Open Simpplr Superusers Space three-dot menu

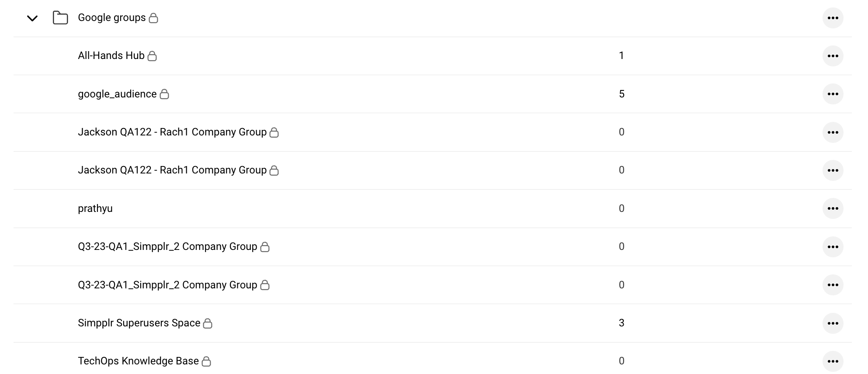(x=833, y=323)
